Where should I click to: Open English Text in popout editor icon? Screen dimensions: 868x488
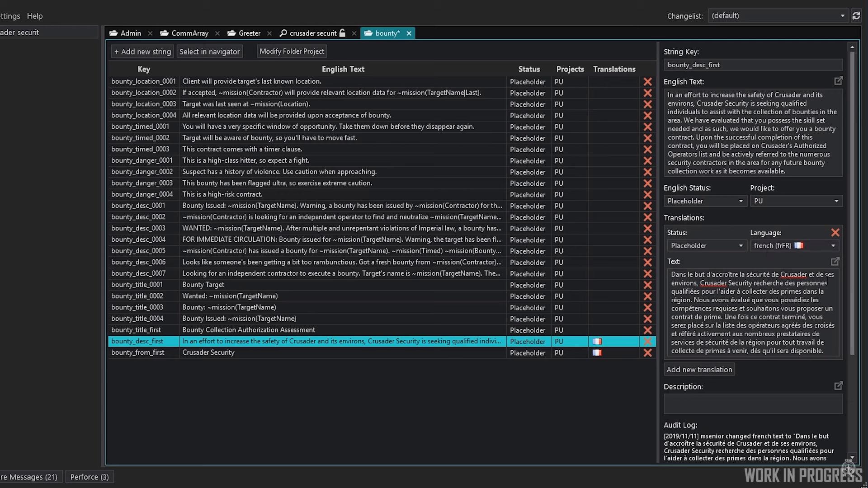[x=838, y=81]
